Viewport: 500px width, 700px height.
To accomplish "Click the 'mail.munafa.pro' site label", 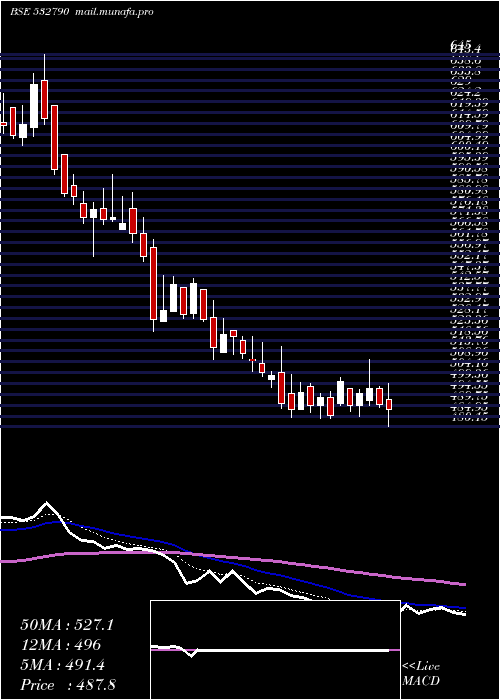I will point(113,12).
